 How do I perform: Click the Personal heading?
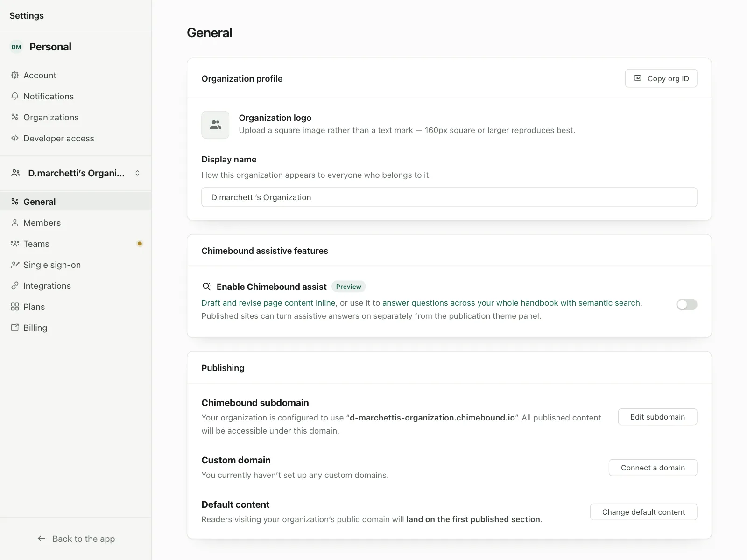tap(50, 47)
